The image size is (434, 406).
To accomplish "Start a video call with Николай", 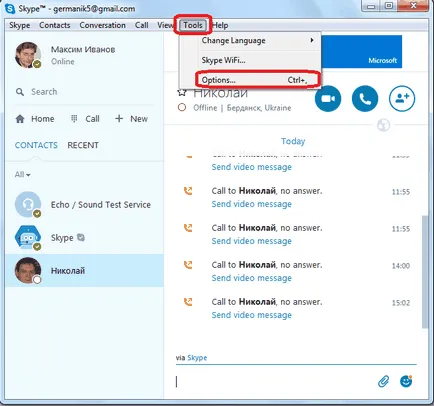I will (x=328, y=99).
